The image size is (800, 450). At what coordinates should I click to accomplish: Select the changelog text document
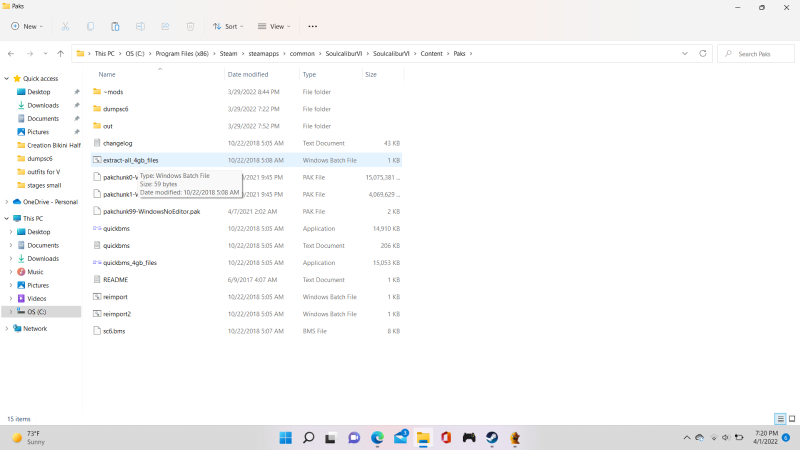tap(117, 143)
